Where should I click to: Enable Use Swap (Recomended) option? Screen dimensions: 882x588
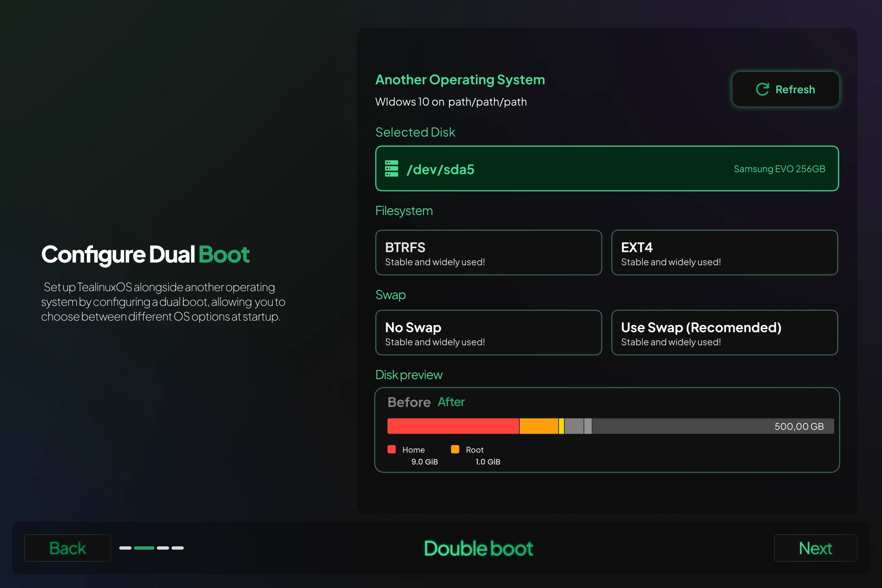(x=724, y=332)
